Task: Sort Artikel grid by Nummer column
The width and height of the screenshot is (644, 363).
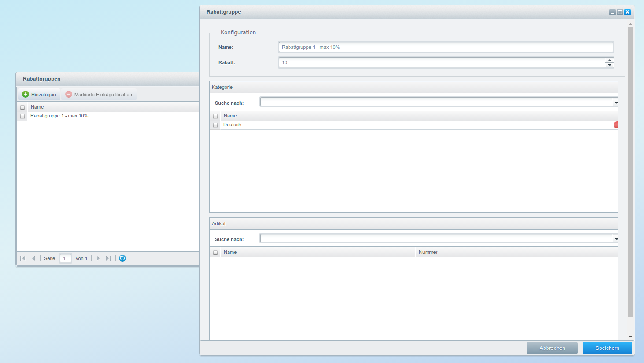Action: coord(514,252)
